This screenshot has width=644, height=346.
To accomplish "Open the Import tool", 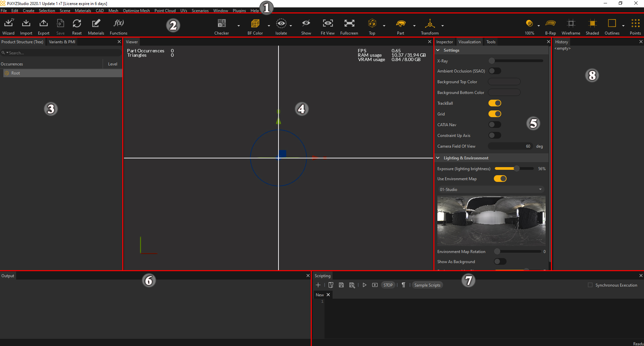I will [x=26, y=26].
